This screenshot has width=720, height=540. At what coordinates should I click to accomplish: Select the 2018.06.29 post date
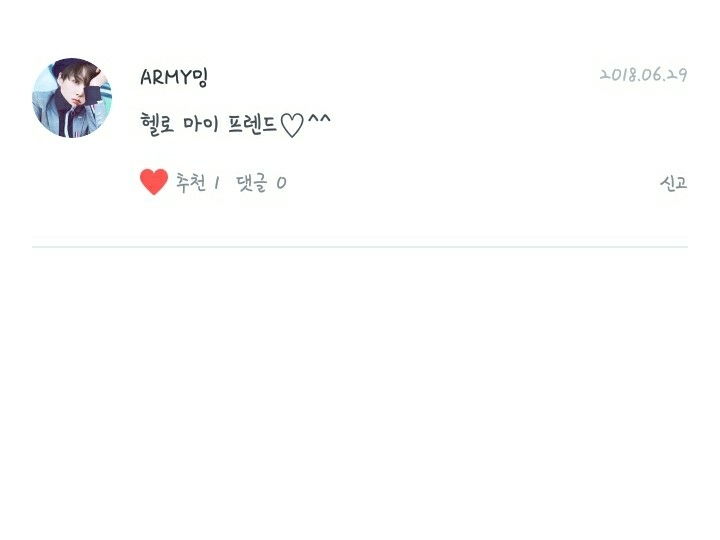(x=643, y=74)
